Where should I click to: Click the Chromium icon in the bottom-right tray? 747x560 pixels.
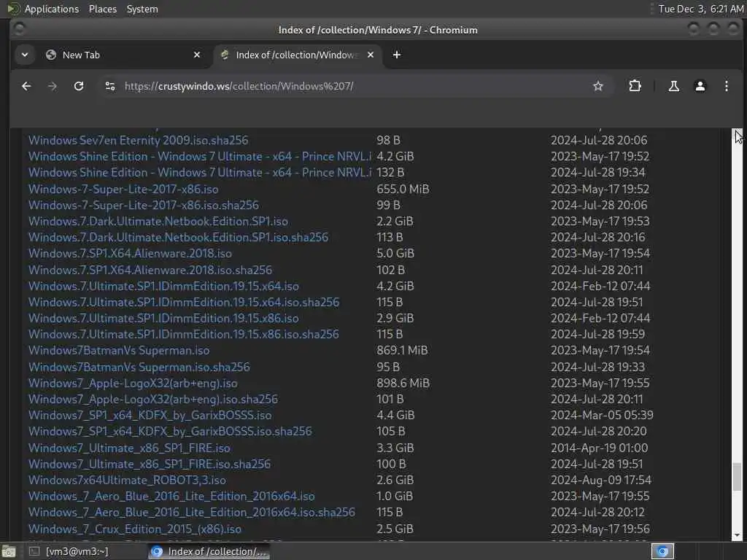tap(662, 551)
